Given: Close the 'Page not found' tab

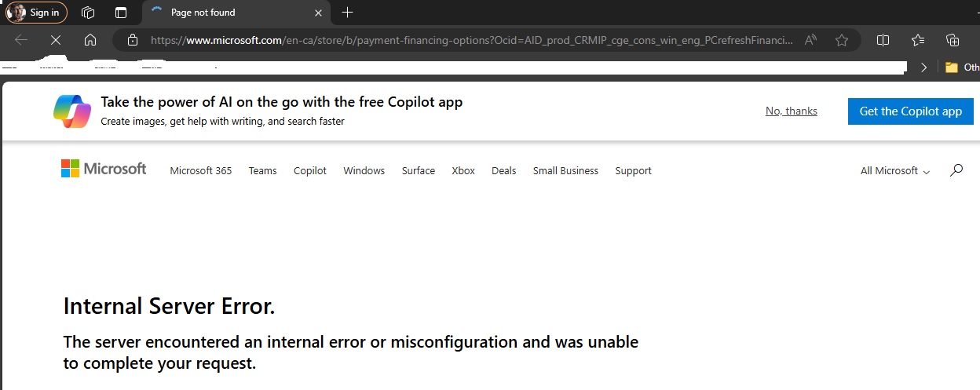Looking at the screenshot, I should pyautogui.click(x=318, y=13).
